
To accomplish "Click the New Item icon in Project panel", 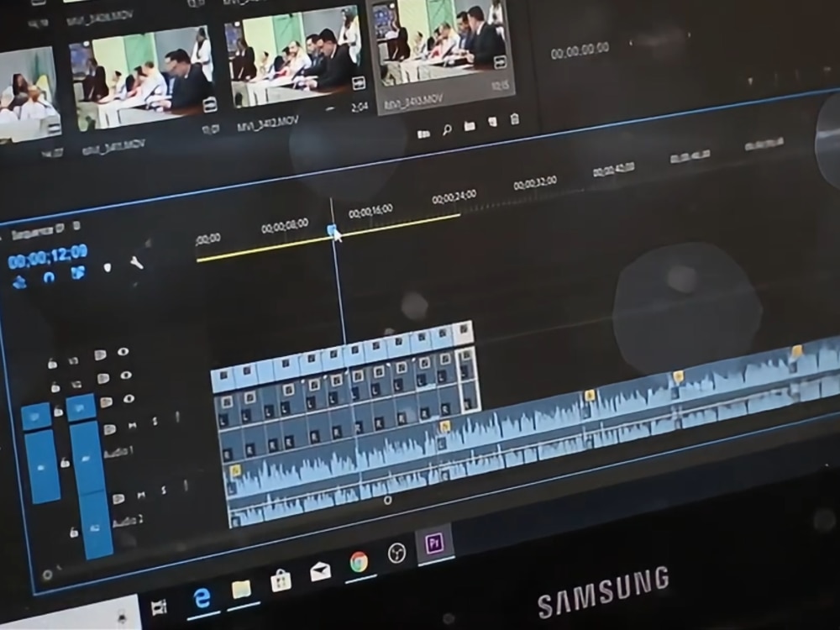I will 492,122.
